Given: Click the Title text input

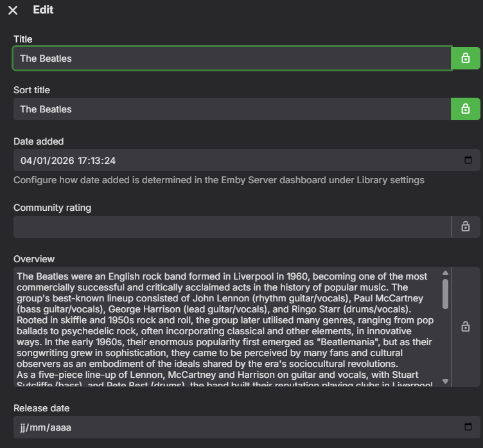Looking at the screenshot, I should (231, 58).
